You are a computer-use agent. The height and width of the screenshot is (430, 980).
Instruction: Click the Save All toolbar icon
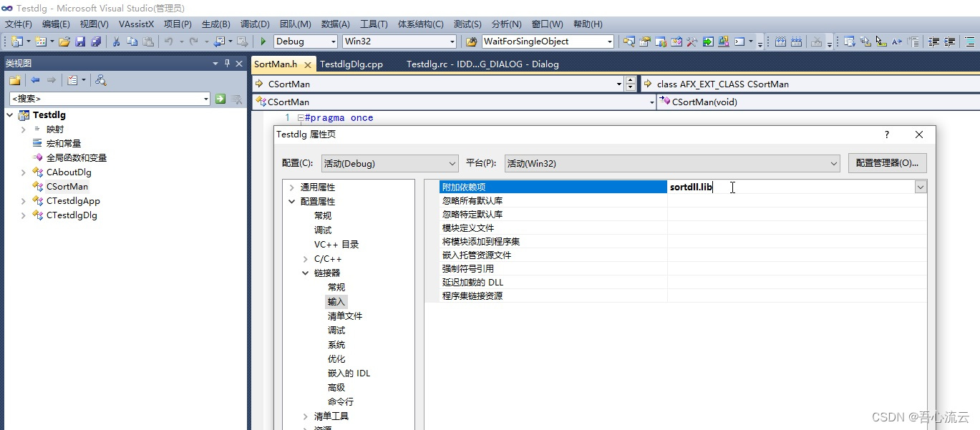tap(95, 41)
